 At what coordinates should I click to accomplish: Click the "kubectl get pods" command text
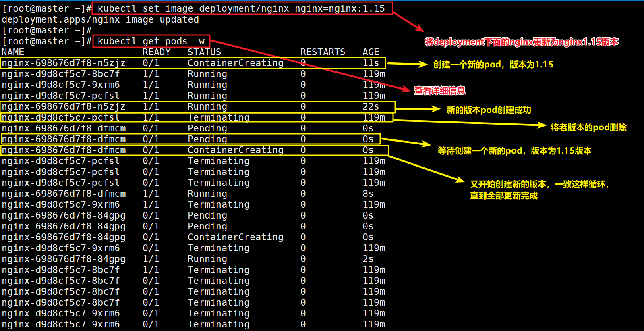click(x=143, y=41)
